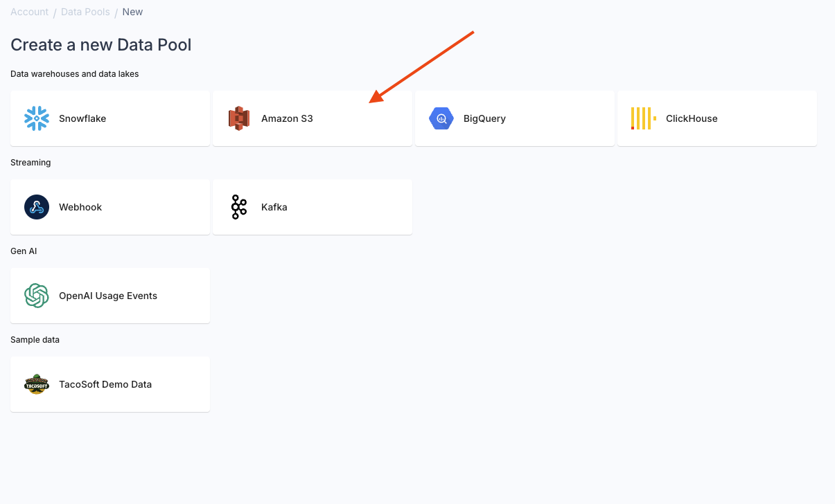
Task: Click the New breadcrumb entry
Action: (132, 11)
